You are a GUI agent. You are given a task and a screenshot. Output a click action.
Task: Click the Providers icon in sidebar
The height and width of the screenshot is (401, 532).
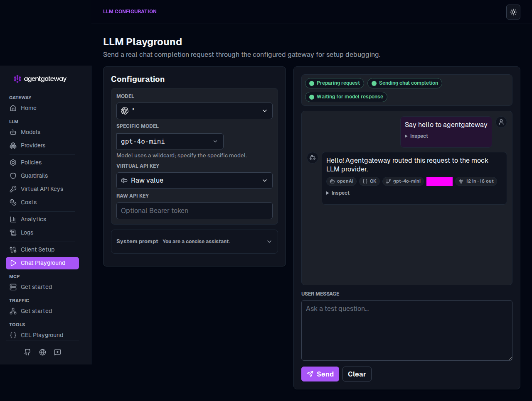pyautogui.click(x=13, y=145)
